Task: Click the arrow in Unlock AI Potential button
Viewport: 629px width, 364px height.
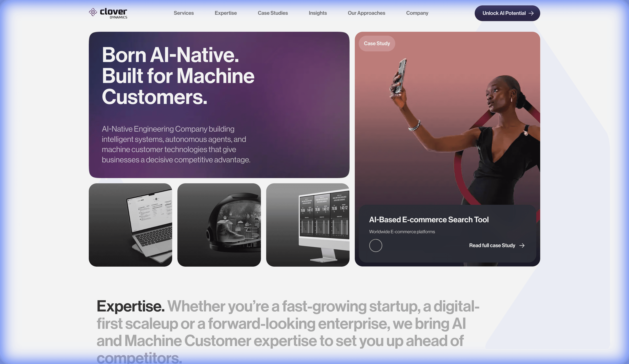Action: pos(531,13)
